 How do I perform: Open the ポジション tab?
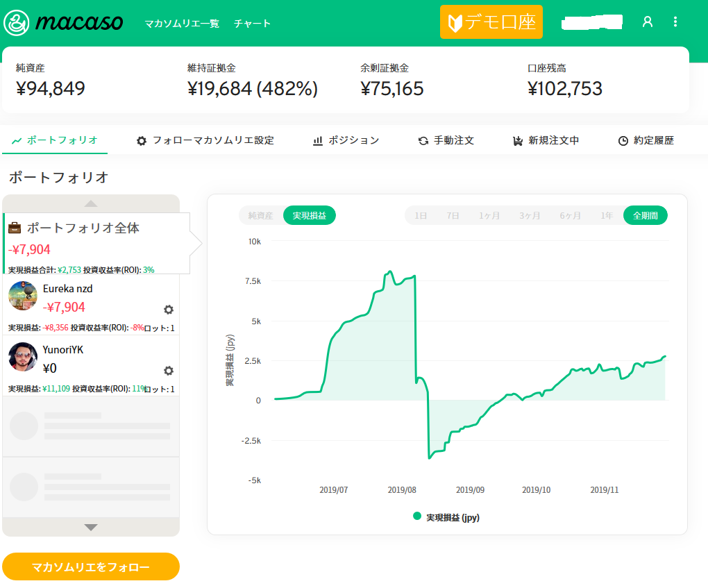(x=346, y=140)
